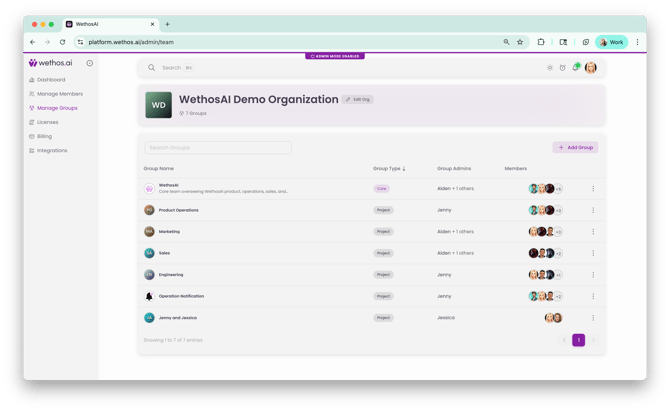Go to Dashboard in the sidebar
The width and height of the screenshot is (670, 411).
tap(51, 79)
